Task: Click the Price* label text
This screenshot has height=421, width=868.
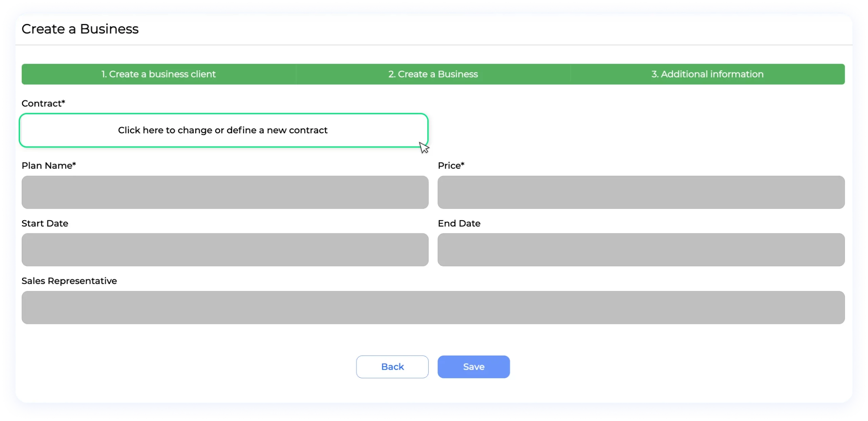Action: pyautogui.click(x=451, y=166)
